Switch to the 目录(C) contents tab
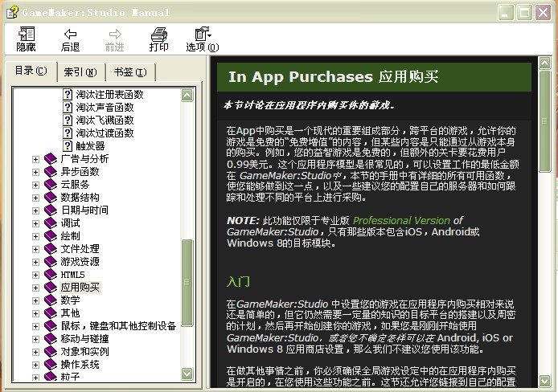Image resolution: width=558 pixels, height=392 pixels. click(31, 71)
